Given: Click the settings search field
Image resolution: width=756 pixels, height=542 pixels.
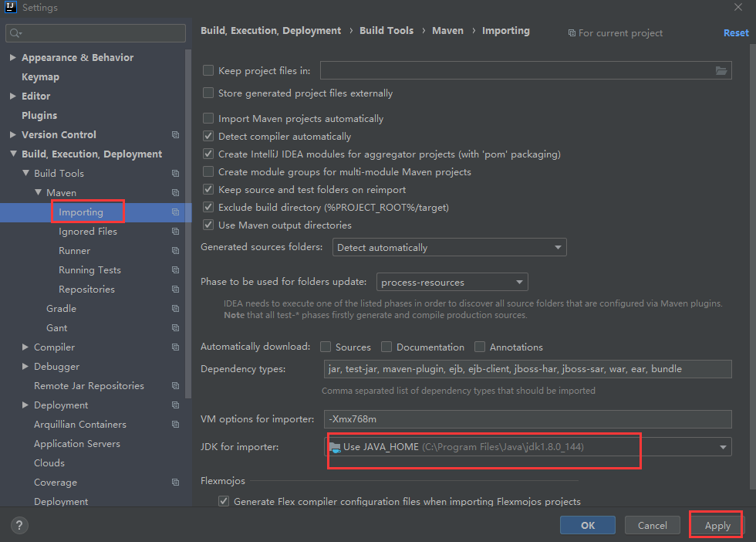Looking at the screenshot, I should [96, 33].
